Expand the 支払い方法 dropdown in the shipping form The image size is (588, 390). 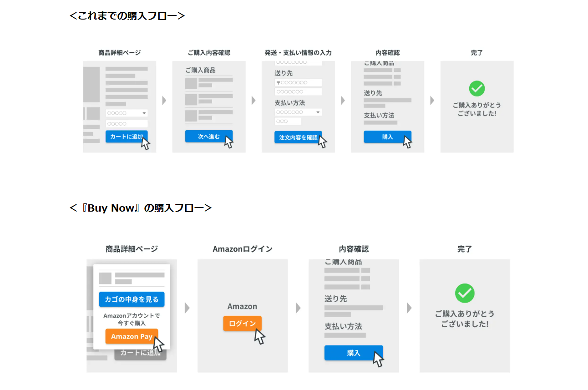pos(298,112)
